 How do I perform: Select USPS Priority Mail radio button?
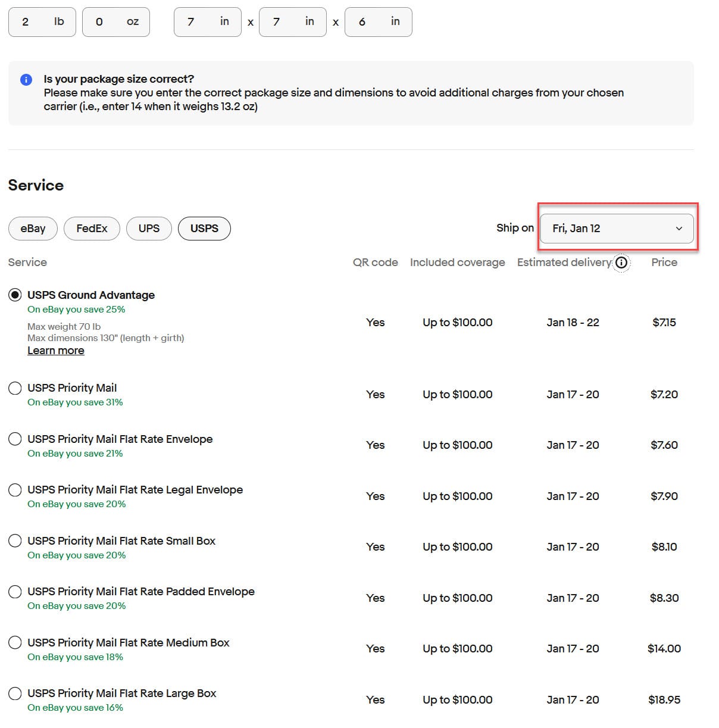point(15,388)
